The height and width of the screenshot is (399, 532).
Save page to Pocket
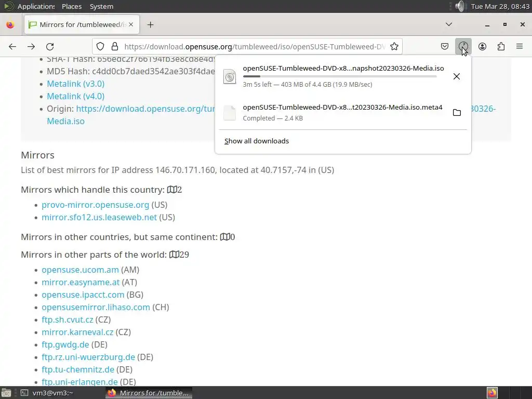tap(445, 46)
